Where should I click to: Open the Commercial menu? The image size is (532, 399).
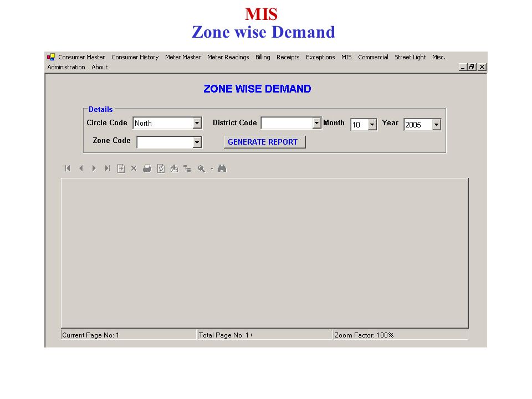click(373, 57)
